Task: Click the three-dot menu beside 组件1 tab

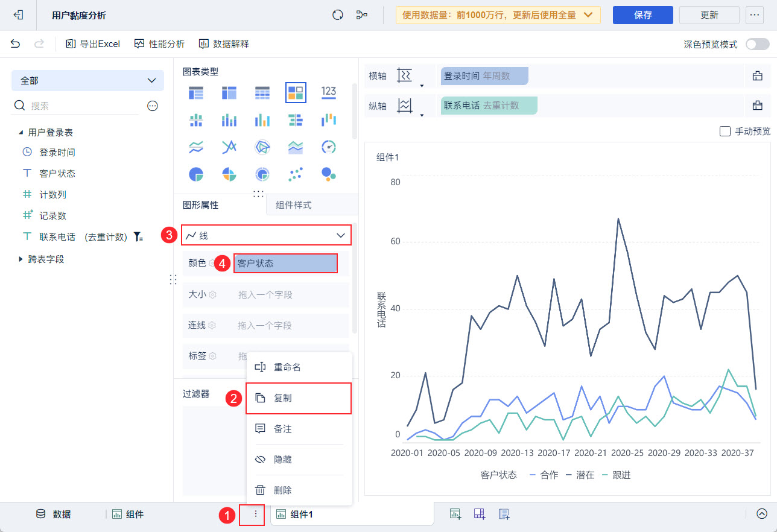Action: (256, 514)
